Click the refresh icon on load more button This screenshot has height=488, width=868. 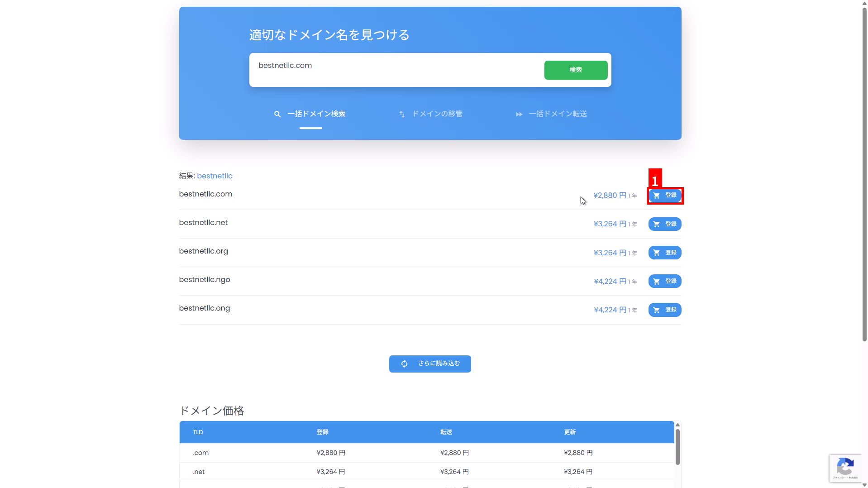404,364
